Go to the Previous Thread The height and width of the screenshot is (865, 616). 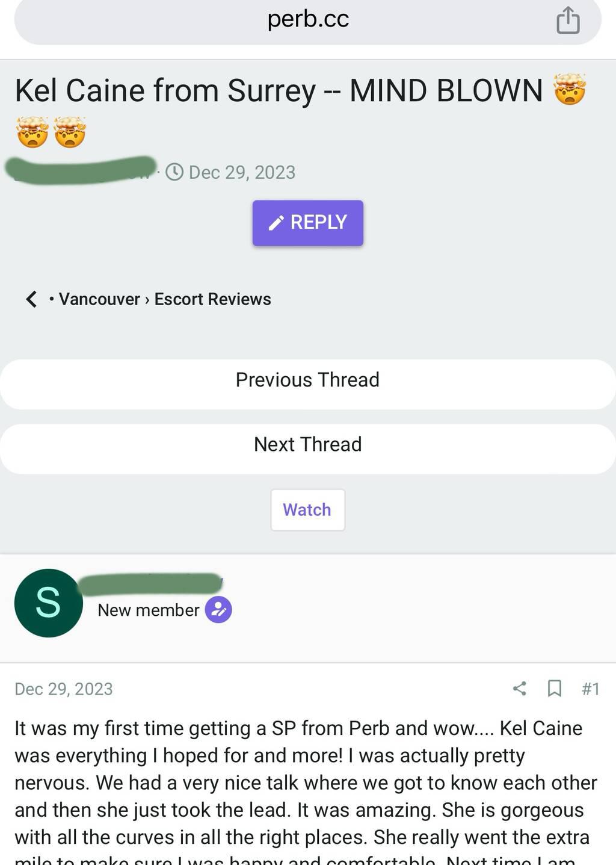point(307,380)
